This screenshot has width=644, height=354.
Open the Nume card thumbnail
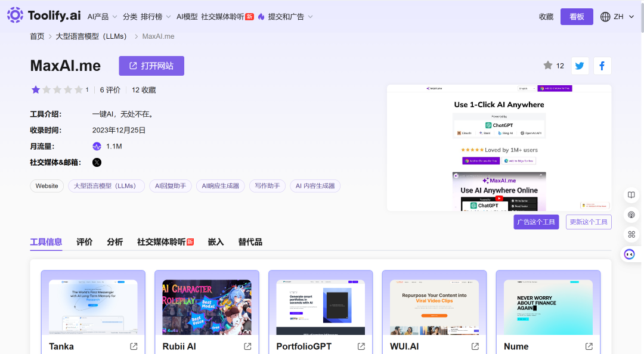coord(549,307)
